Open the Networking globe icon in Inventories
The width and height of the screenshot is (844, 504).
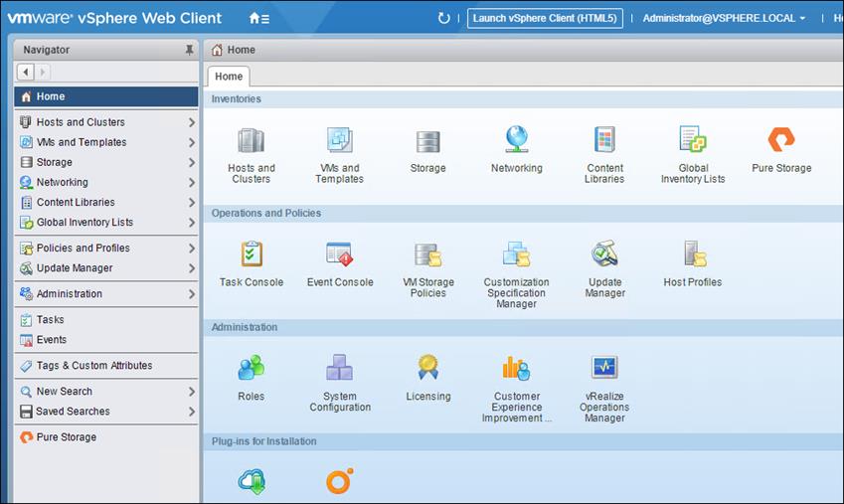pyautogui.click(x=517, y=139)
